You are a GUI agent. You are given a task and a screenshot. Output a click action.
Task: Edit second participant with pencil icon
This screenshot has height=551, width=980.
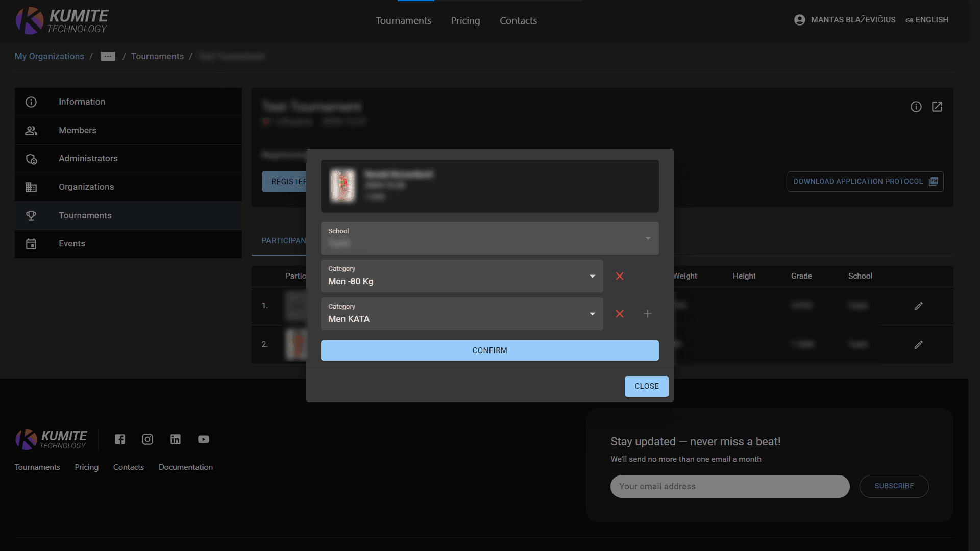pyautogui.click(x=918, y=345)
